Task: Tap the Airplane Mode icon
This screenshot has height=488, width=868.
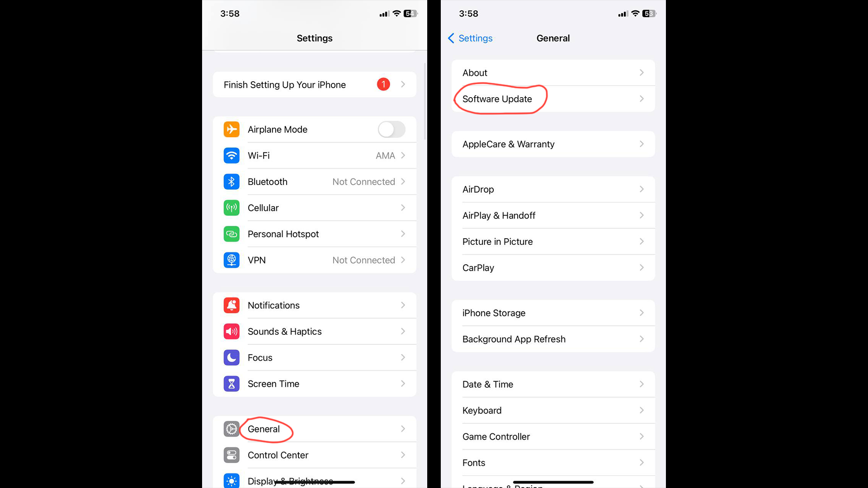Action: [232, 129]
